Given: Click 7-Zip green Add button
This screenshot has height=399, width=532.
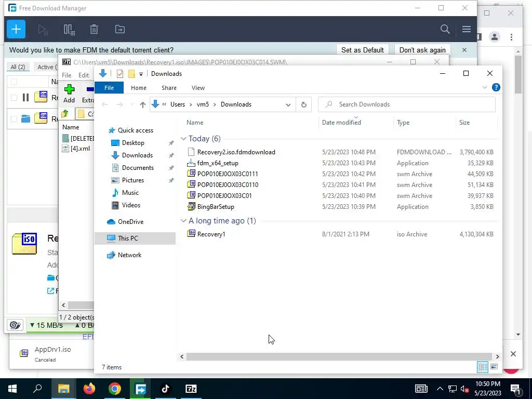Looking at the screenshot, I should [x=69, y=94].
